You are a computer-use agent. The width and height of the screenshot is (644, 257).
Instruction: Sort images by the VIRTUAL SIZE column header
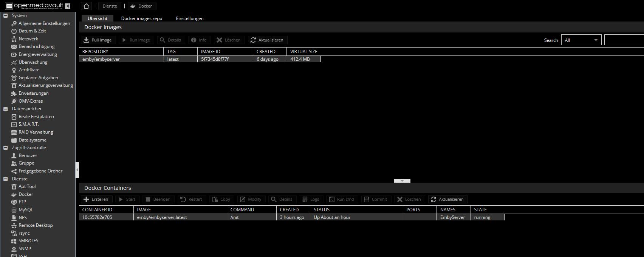[x=304, y=52]
